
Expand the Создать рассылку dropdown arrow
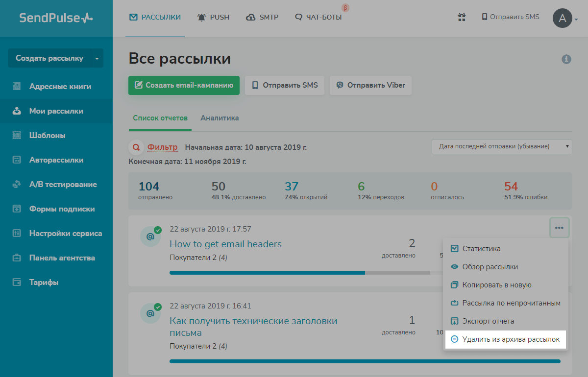[97, 58]
